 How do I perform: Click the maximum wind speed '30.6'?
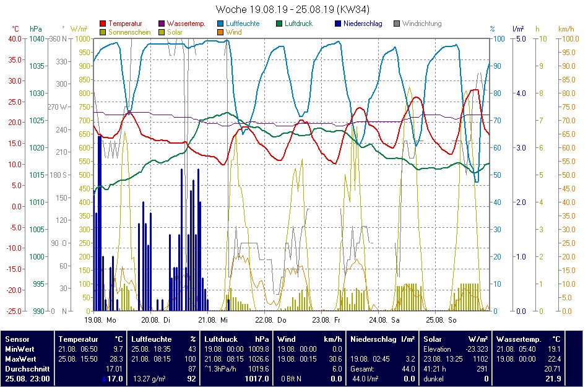[x=335, y=359]
